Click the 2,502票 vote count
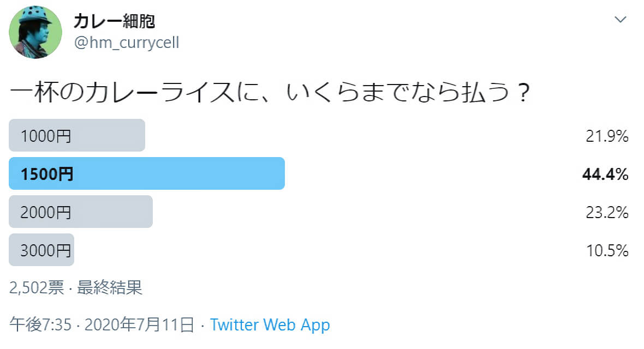 (37, 287)
